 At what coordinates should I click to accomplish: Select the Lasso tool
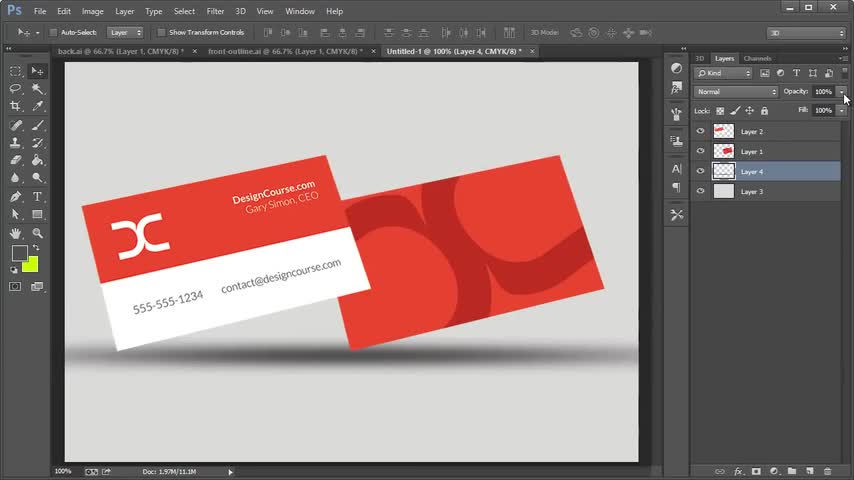pyautogui.click(x=15, y=88)
